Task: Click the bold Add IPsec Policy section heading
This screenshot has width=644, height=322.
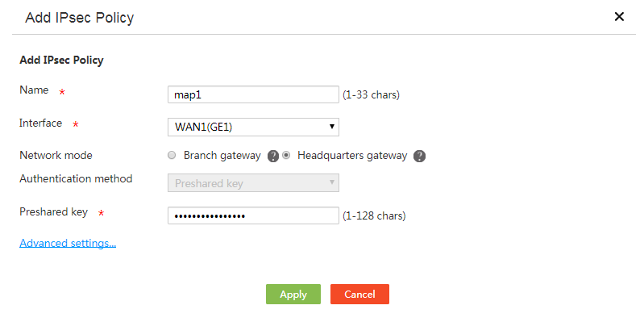Action: click(61, 61)
